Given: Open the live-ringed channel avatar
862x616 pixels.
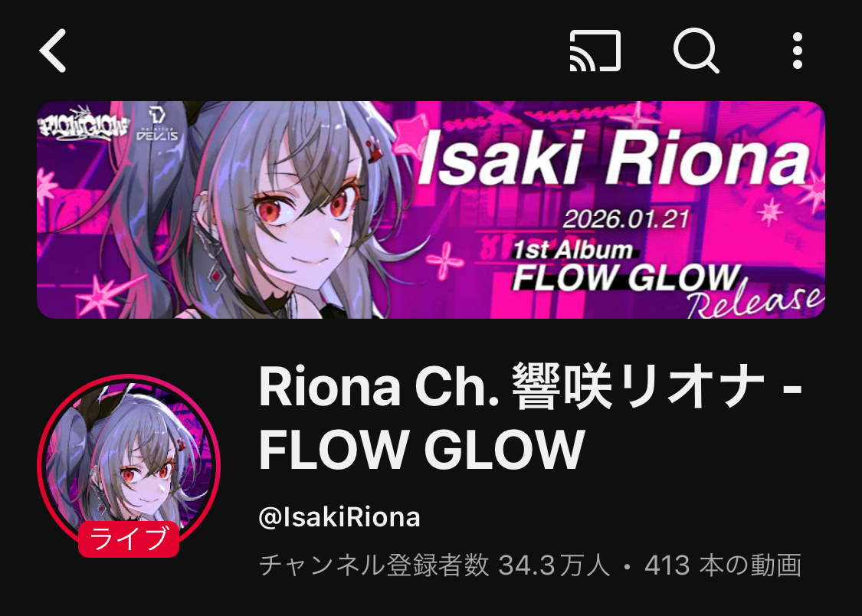Looking at the screenshot, I should (129, 465).
